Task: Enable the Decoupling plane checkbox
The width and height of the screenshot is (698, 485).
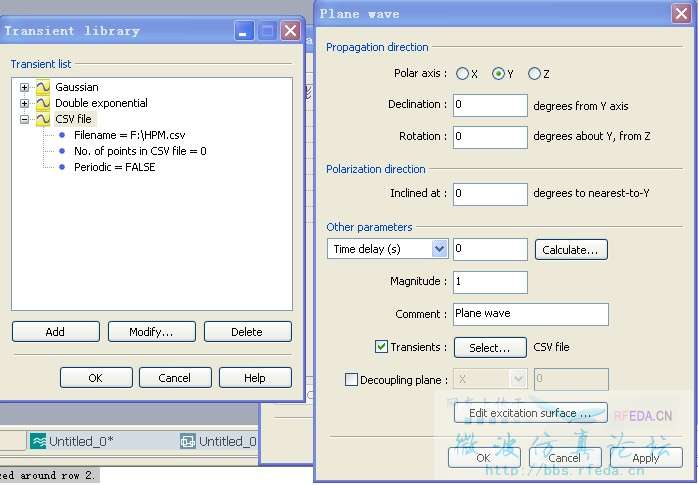Action: tap(351, 379)
